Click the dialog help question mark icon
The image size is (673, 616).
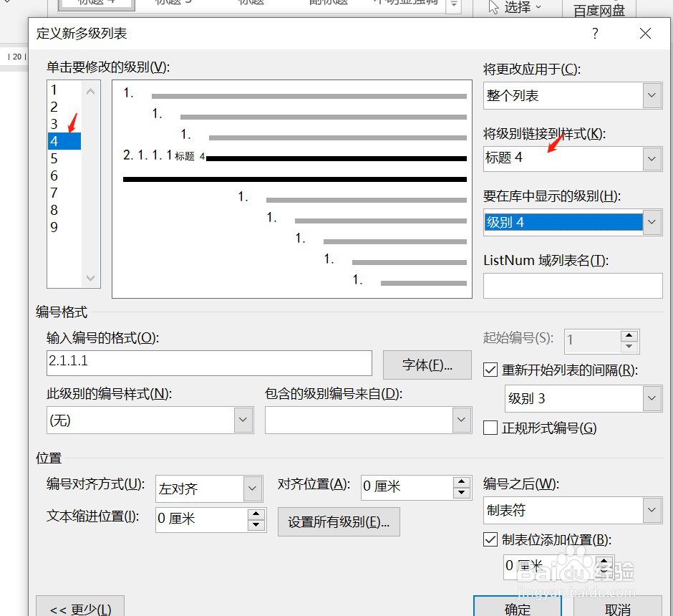coord(595,33)
